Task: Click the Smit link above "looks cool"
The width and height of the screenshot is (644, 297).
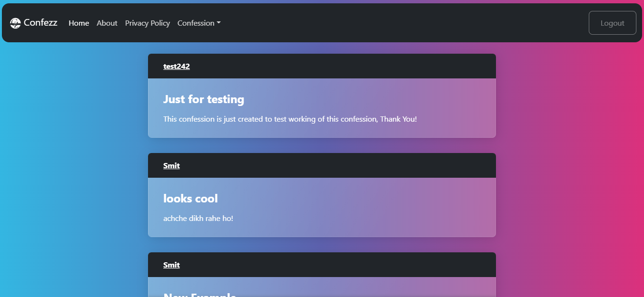Action: tap(171, 166)
